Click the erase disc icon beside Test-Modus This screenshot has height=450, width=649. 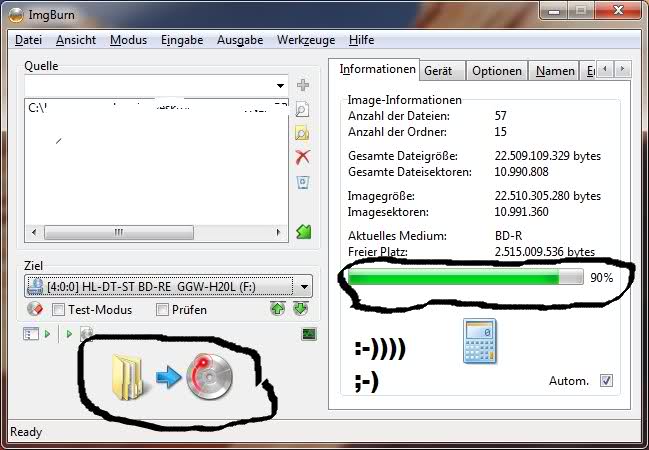35,309
